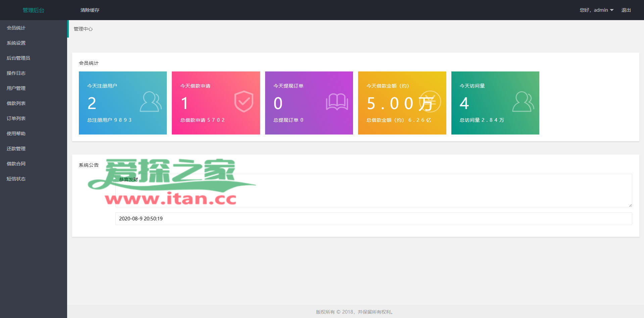Click the users icon on 今天注册用户 card
644x318 pixels.
[x=151, y=102]
